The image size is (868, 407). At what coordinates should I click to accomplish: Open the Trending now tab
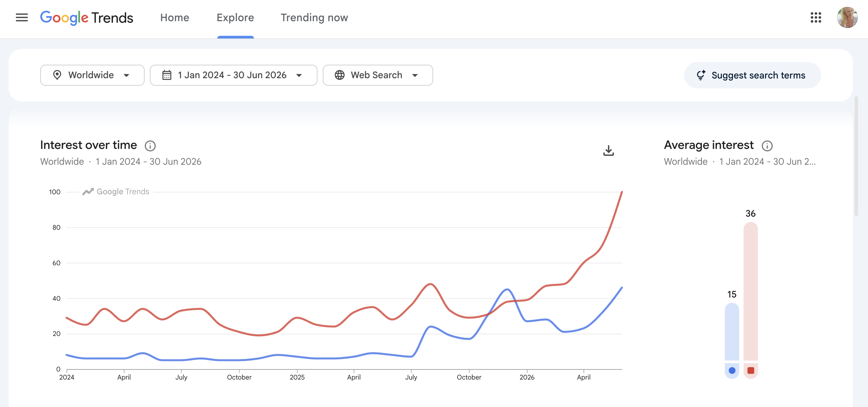tap(314, 18)
